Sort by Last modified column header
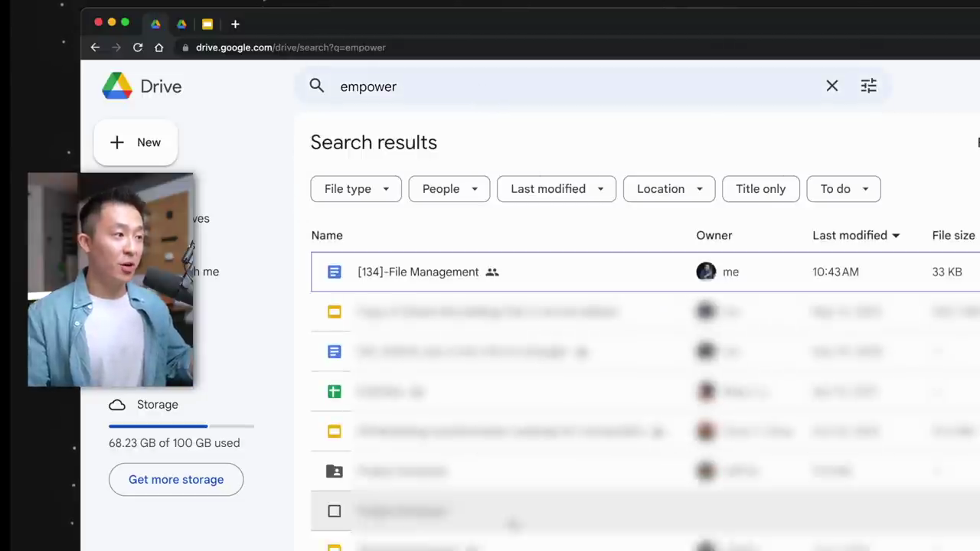The width and height of the screenshot is (980, 551). tap(856, 236)
